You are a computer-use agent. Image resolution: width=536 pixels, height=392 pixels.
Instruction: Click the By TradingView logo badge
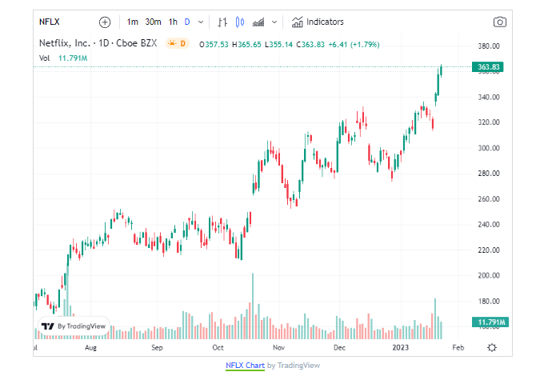[x=73, y=326]
